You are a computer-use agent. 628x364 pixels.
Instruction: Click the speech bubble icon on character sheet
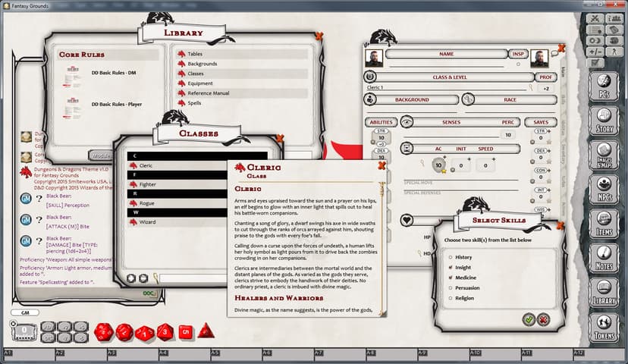(x=554, y=53)
